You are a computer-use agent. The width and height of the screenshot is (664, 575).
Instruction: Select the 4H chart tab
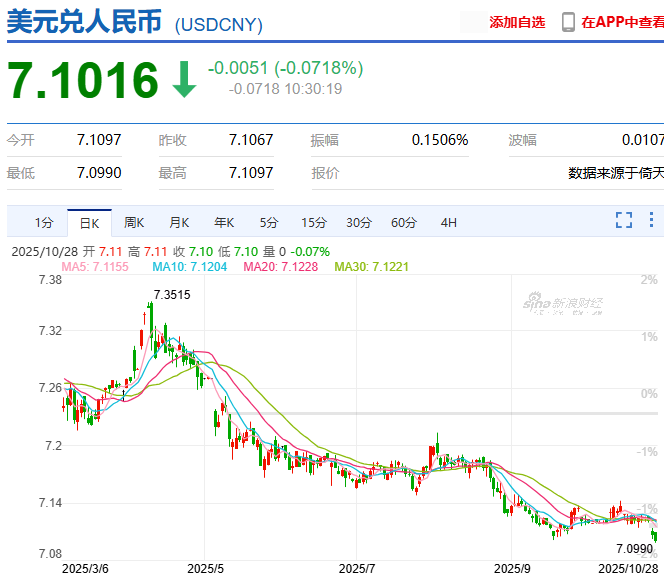tap(448, 222)
